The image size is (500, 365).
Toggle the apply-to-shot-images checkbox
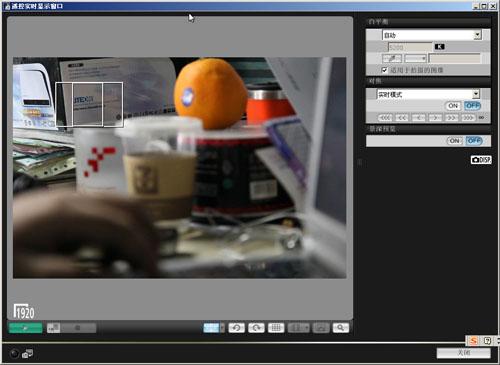pyautogui.click(x=384, y=70)
